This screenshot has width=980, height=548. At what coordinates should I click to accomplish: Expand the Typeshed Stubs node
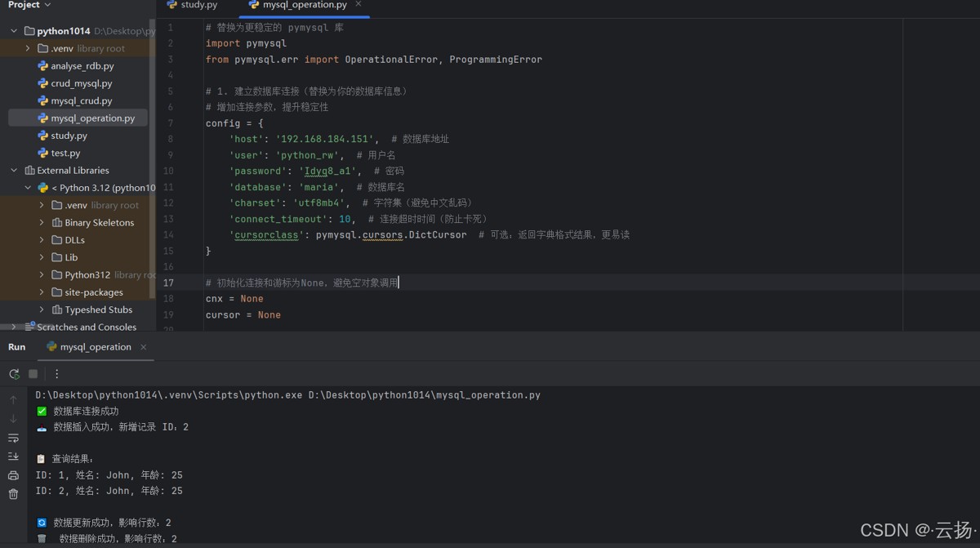pos(42,310)
